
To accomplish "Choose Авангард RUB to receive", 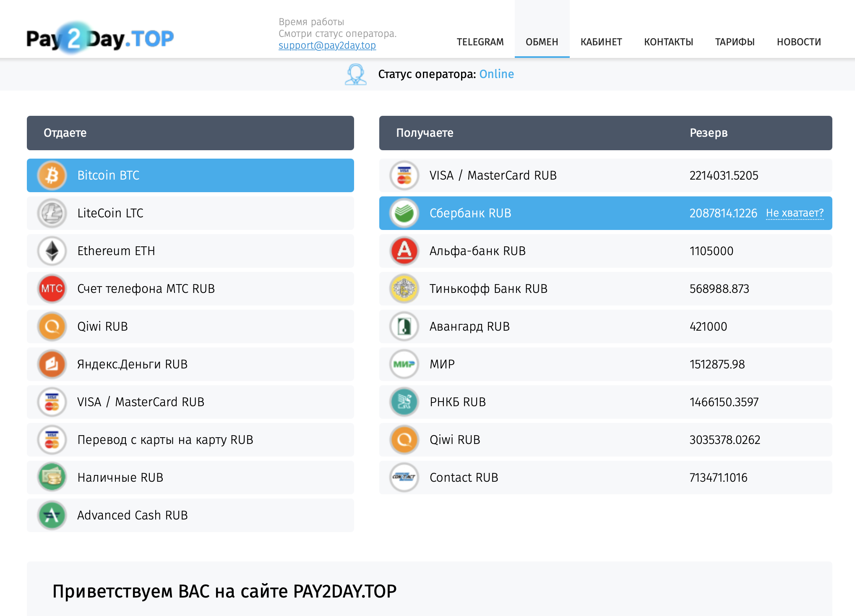I will tap(606, 326).
